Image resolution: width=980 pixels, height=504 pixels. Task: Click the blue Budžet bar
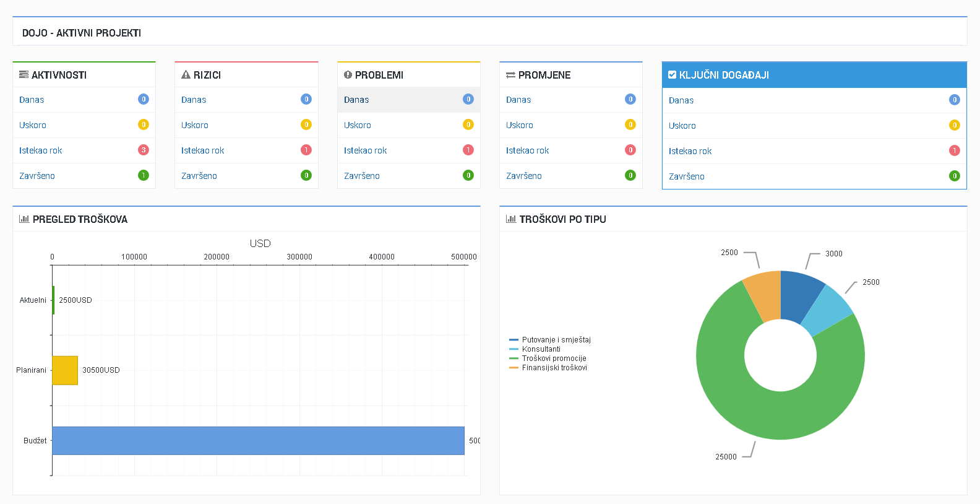[x=259, y=441]
